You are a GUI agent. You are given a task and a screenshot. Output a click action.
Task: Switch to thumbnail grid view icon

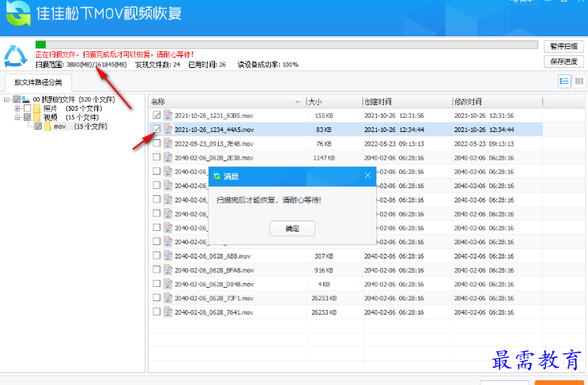point(579,81)
